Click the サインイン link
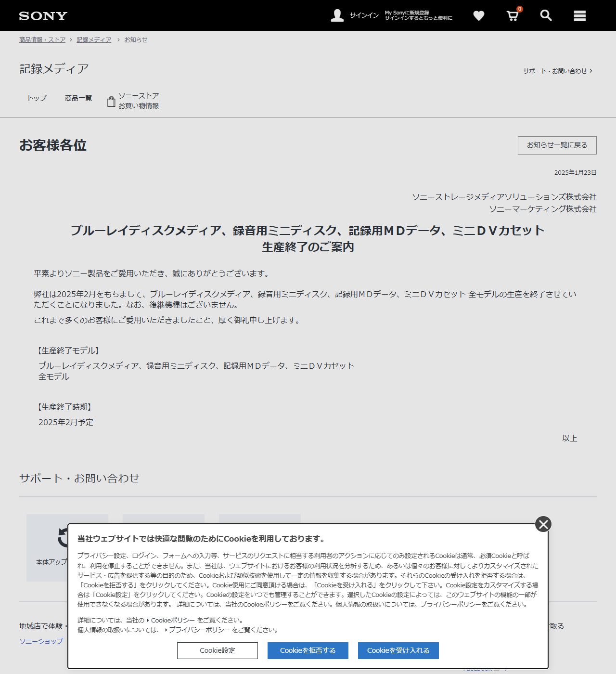 coord(364,15)
